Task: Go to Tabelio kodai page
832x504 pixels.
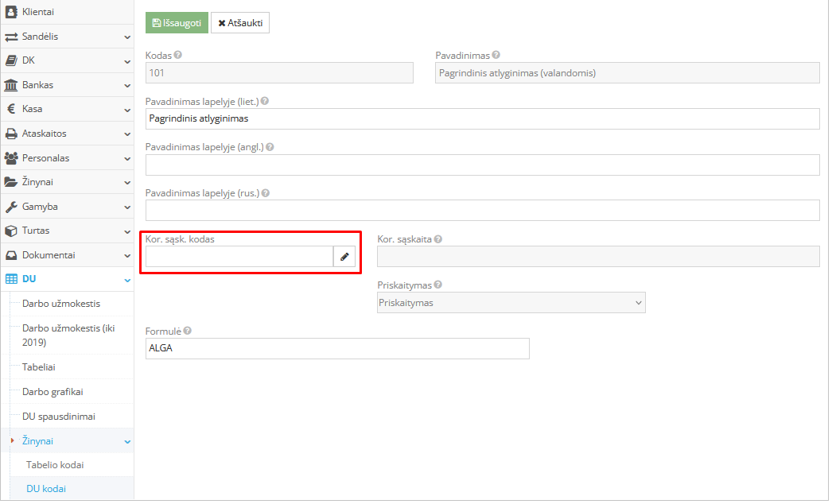Action: [x=55, y=465]
